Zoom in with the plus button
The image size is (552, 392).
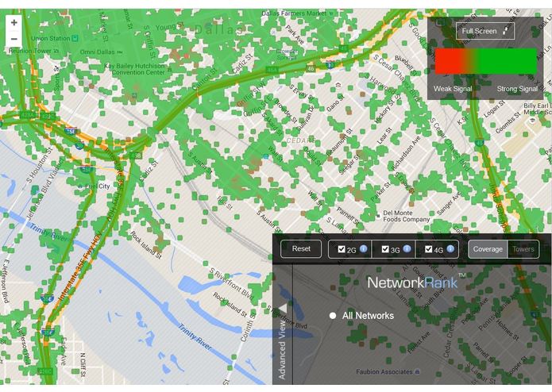[14, 23]
